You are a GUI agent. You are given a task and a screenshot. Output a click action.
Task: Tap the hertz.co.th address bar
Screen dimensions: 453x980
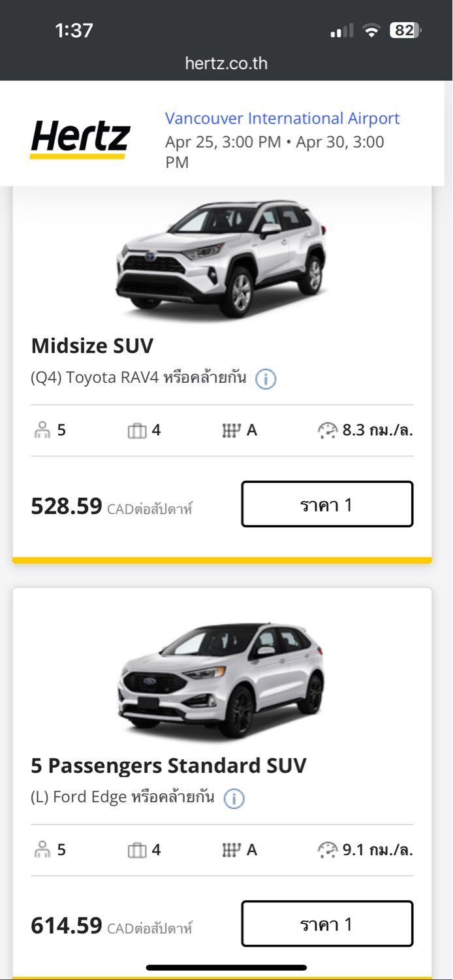[226, 63]
